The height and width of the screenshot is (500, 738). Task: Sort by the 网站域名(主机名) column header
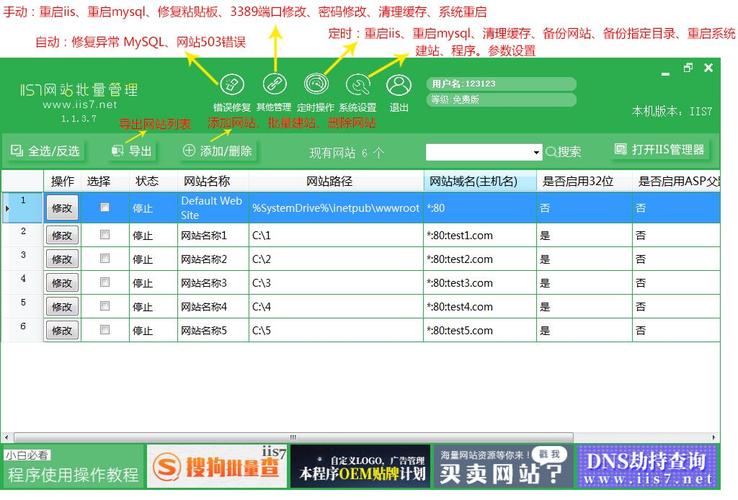click(x=480, y=181)
